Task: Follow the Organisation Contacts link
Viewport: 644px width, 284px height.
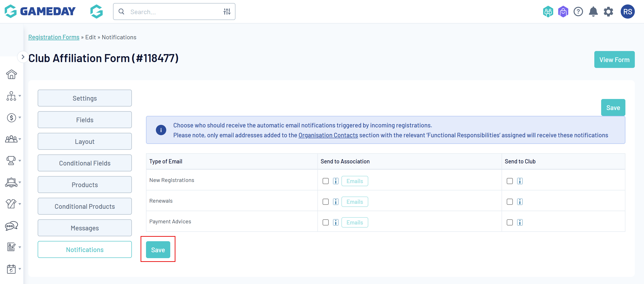Action: click(x=328, y=135)
